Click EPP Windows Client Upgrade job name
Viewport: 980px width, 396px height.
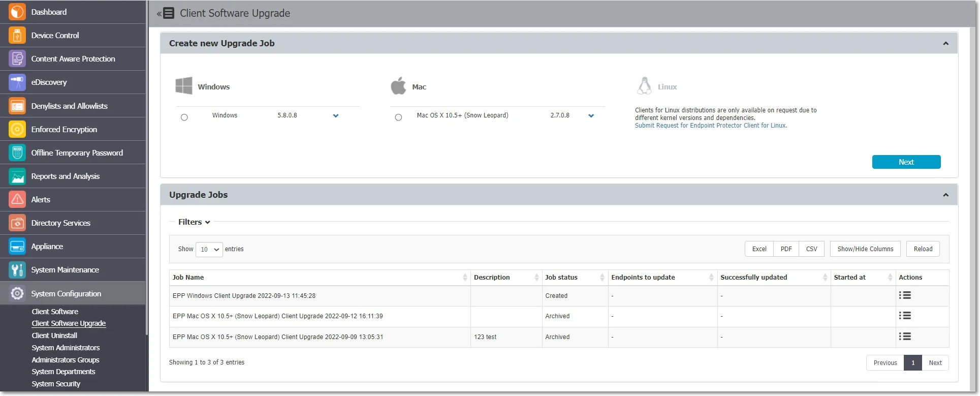(x=244, y=296)
